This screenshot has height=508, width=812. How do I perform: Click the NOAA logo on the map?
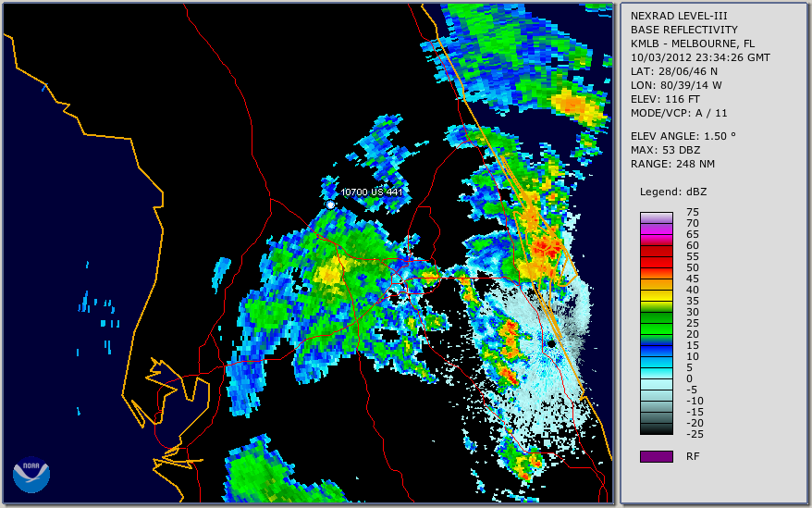[x=31, y=475]
